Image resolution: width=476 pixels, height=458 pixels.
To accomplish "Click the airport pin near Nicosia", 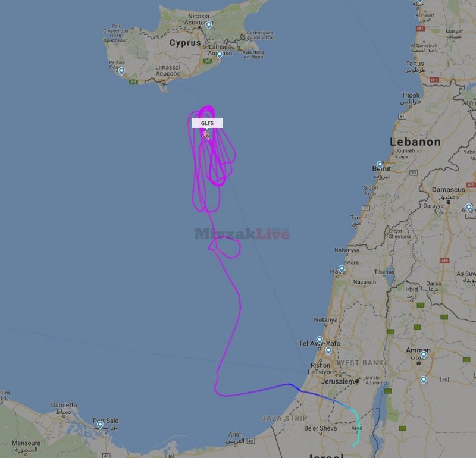I will pos(209,25).
